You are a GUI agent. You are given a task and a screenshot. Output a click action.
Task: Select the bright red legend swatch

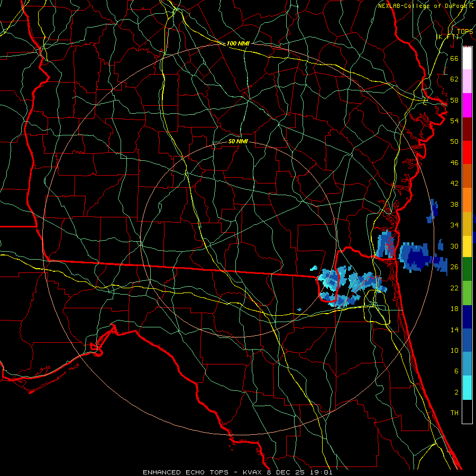click(467, 152)
